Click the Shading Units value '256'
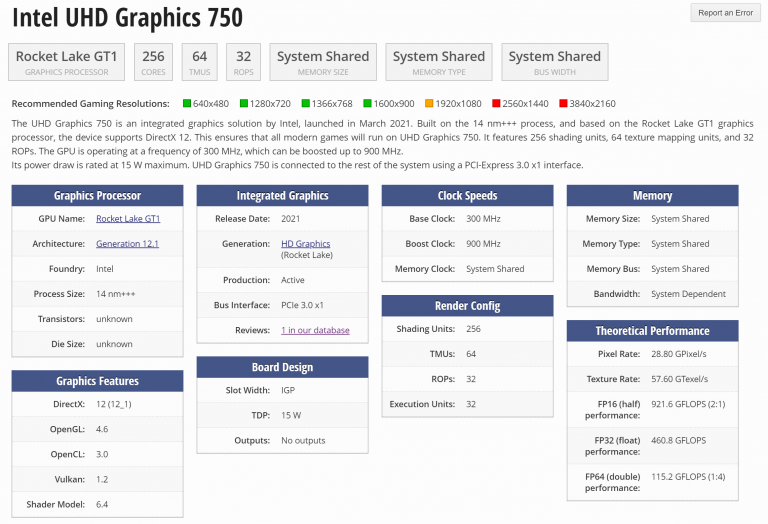This screenshot has width=768, height=524. [473, 329]
